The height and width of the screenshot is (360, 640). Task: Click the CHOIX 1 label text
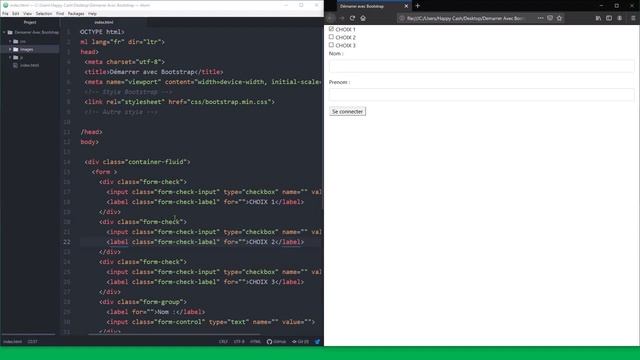[345, 29]
